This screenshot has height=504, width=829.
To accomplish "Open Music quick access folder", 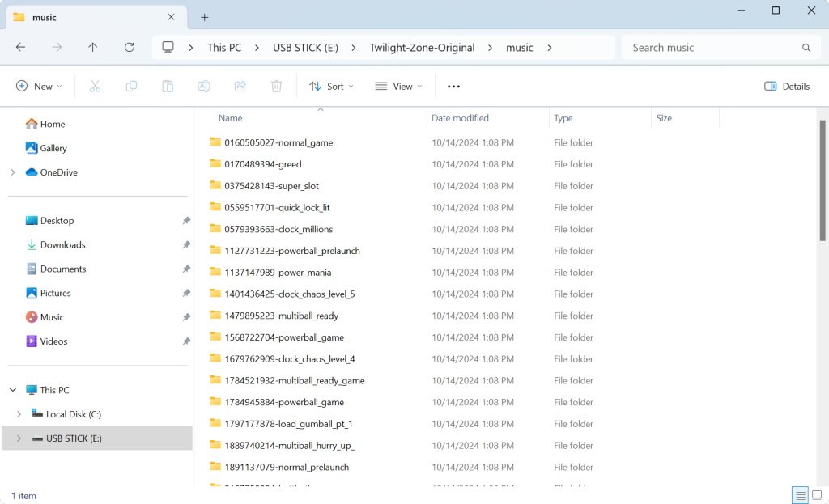I will (x=45, y=317).
